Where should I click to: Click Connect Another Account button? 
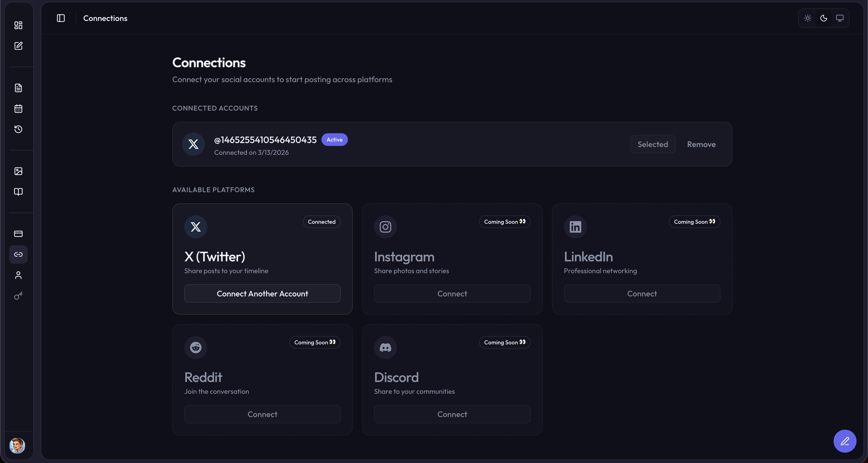point(262,294)
